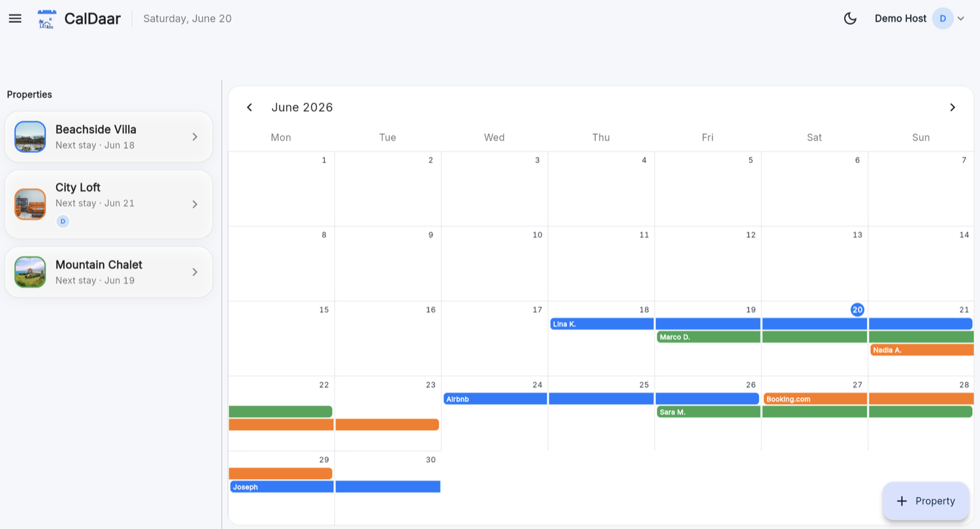Toggle dark mode moon icon
This screenshot has width=980, height=529.
pos(850,18)
